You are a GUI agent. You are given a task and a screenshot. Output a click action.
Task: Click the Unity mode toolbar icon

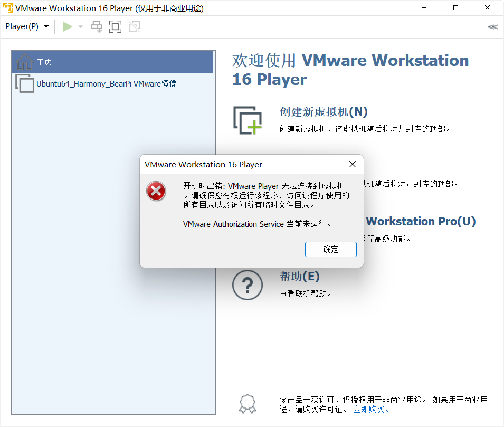click(x=135, y=27)
